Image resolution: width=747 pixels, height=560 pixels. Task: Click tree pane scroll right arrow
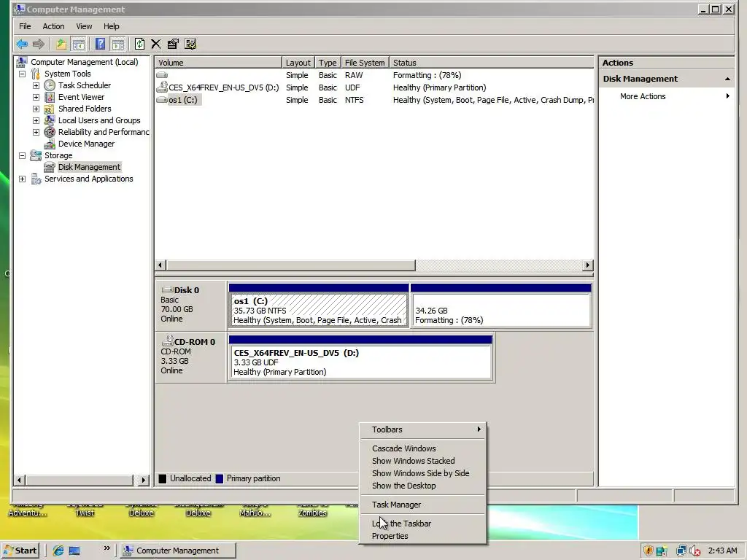[143, 480]
